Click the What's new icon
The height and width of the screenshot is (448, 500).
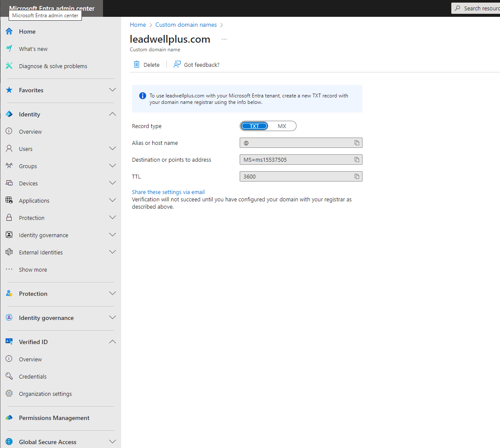[9, 48]
